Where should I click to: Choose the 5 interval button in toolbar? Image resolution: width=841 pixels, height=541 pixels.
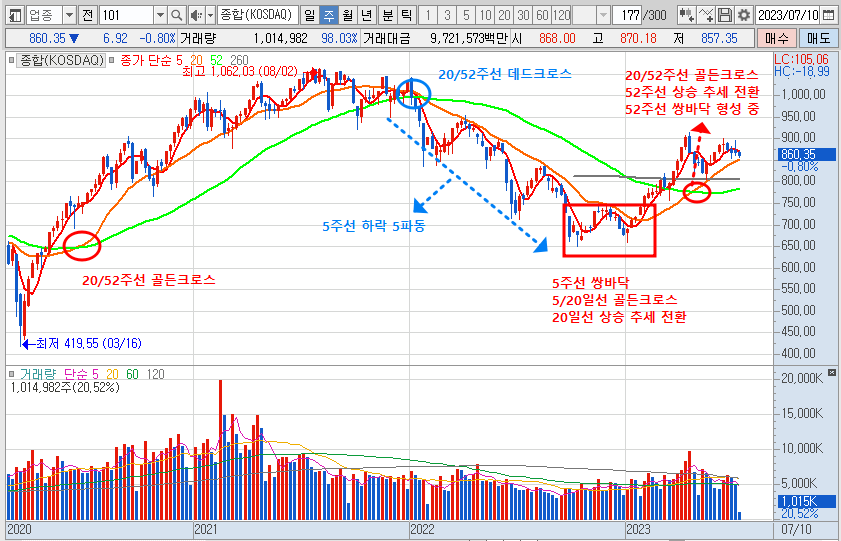click(x=466, y=15)
